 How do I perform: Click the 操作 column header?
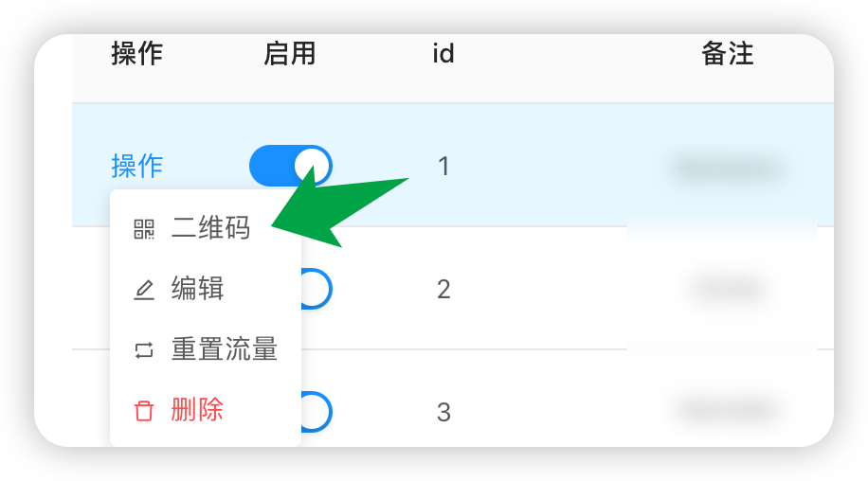pyautogui.click(x=137, y=54)
